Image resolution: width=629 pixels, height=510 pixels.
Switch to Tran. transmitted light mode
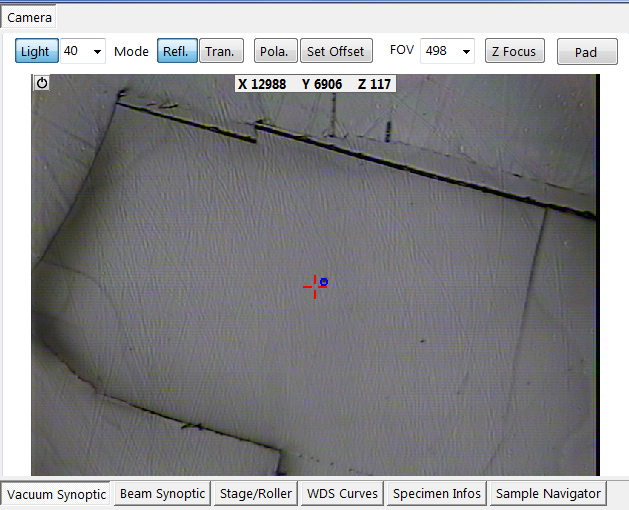coord(221,51)
